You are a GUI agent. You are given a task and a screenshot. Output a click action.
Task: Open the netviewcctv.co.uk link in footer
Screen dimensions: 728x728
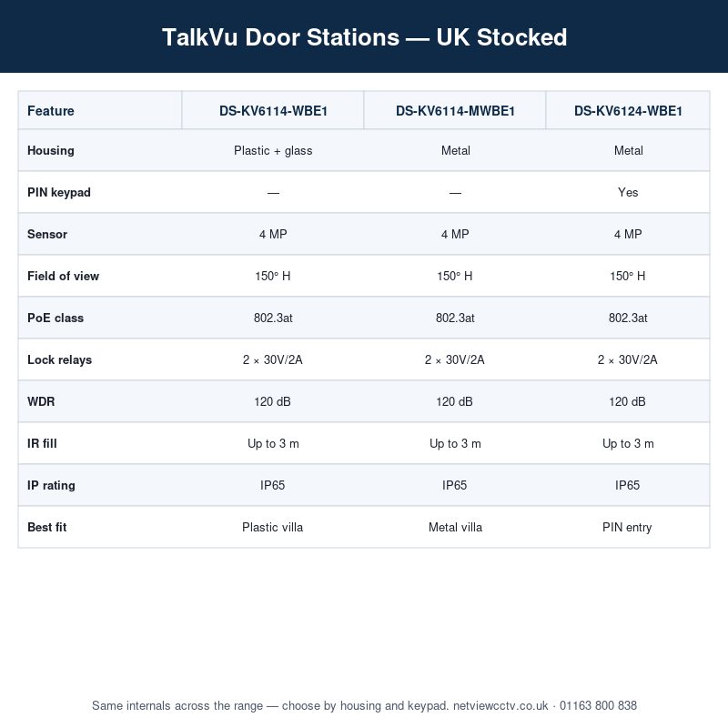tap(500, 706)
